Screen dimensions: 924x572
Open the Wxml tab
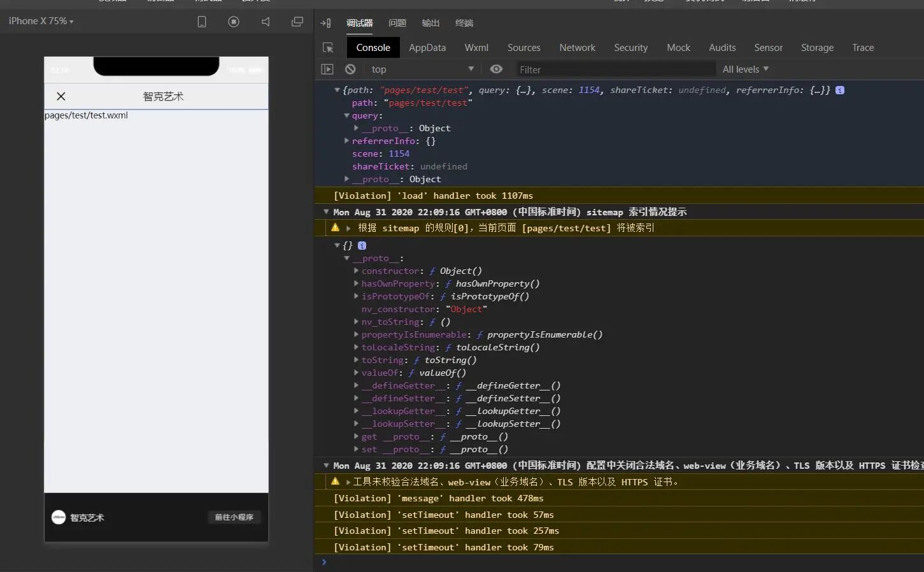tap(476, 48)
